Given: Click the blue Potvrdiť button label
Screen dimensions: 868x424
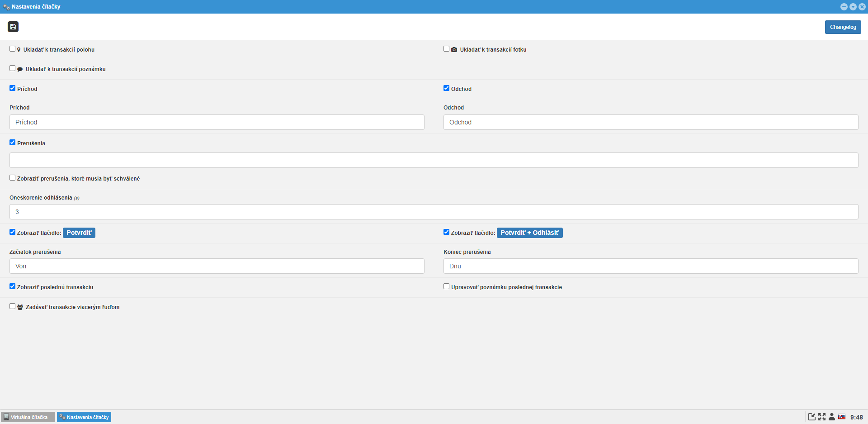Looking at the screenshot, I should click(79, 233).
